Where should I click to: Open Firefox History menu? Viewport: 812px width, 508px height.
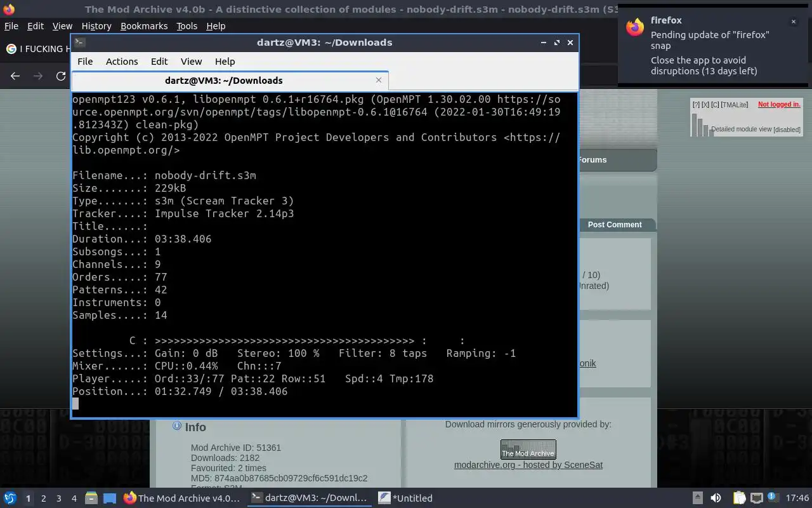pyautogui.click(x=96, y=26)
